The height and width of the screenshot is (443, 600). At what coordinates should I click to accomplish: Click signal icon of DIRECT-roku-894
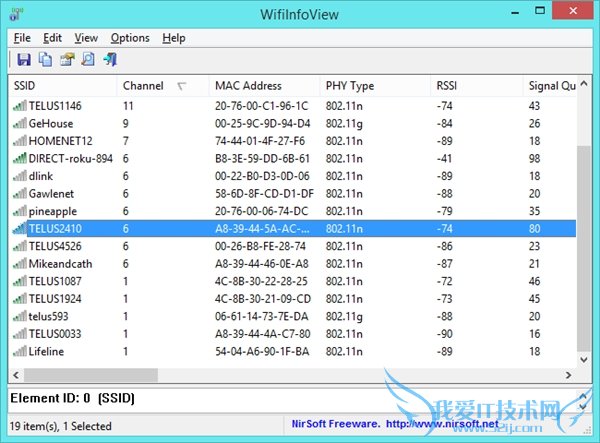coord(20,158)
